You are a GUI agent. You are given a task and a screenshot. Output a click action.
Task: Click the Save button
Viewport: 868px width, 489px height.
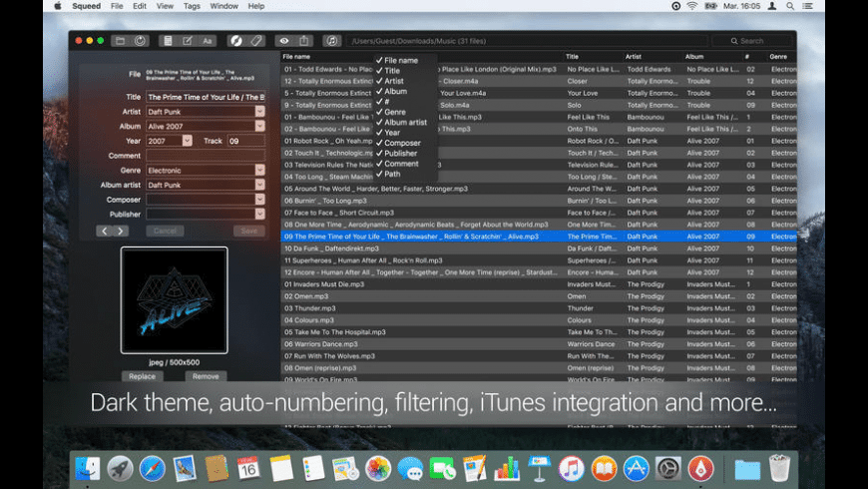[249, 231]
